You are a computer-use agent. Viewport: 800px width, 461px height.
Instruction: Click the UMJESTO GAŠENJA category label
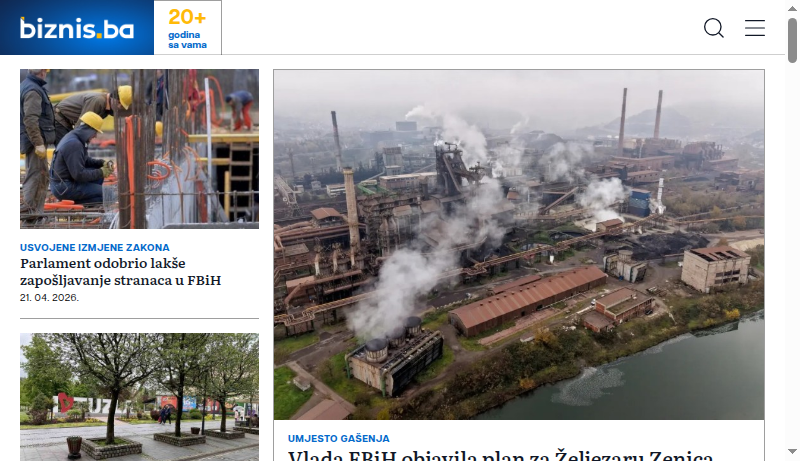pyautogui.click(x=339, y=439)
